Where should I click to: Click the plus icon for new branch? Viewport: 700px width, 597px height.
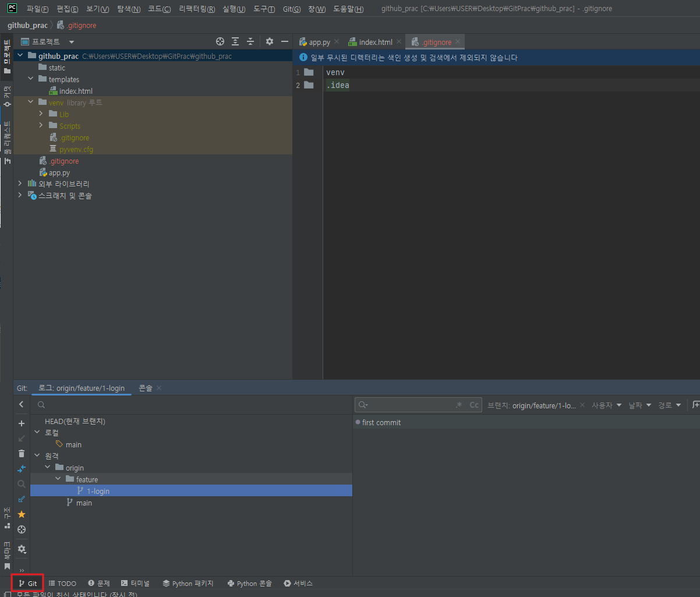[22, 423]
